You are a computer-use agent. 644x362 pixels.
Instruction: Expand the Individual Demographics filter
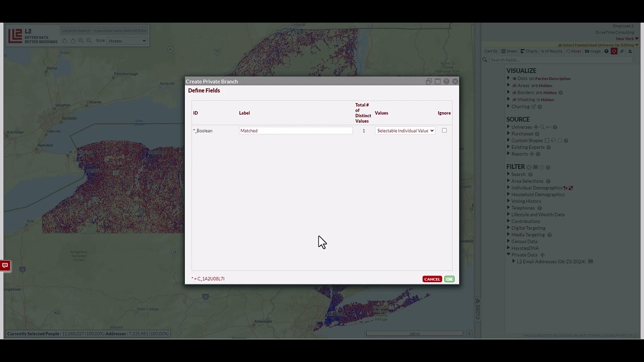508,187
